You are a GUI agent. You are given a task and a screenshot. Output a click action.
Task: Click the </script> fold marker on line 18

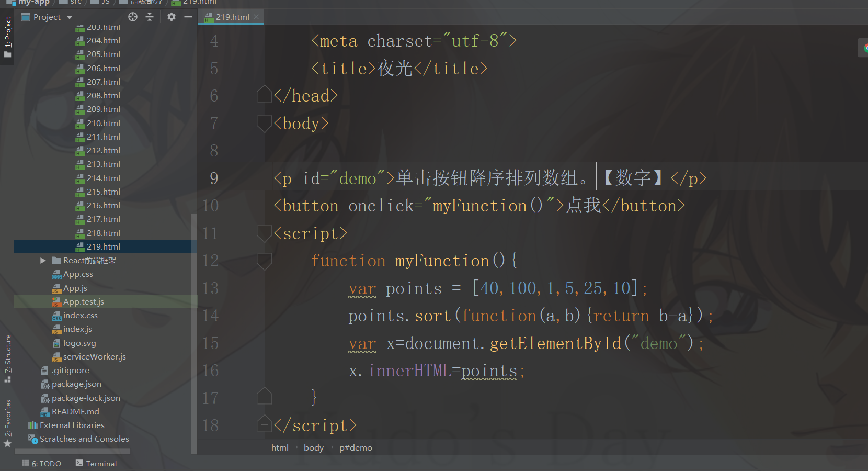[265, 424]
